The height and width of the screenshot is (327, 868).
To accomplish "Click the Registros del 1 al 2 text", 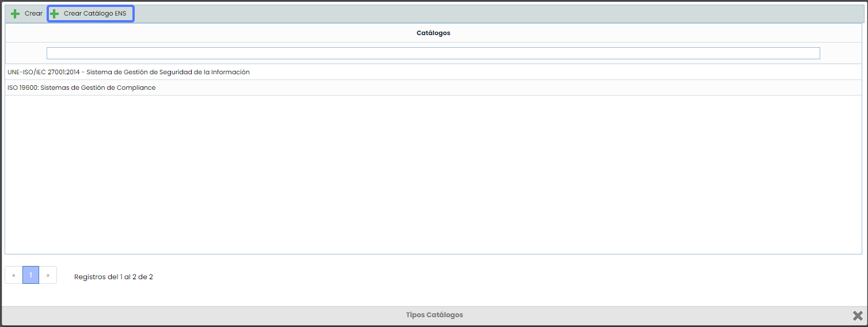I will (x=113, y=277).
